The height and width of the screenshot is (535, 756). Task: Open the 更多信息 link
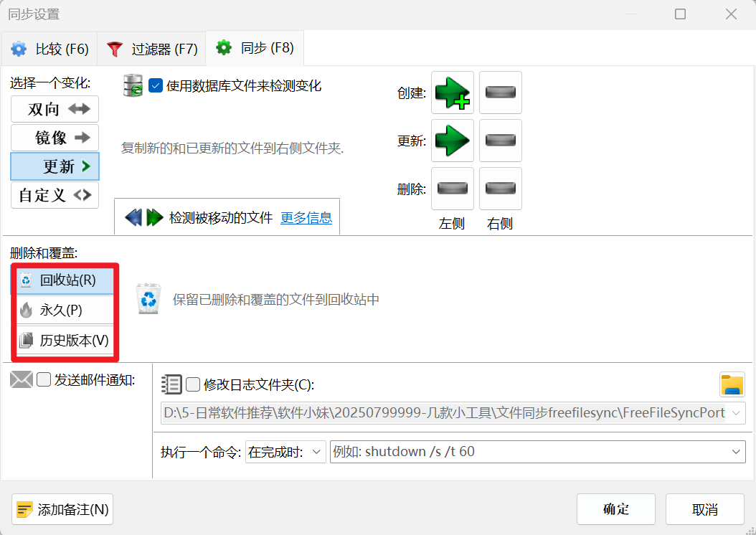click(x=306, y=218)
